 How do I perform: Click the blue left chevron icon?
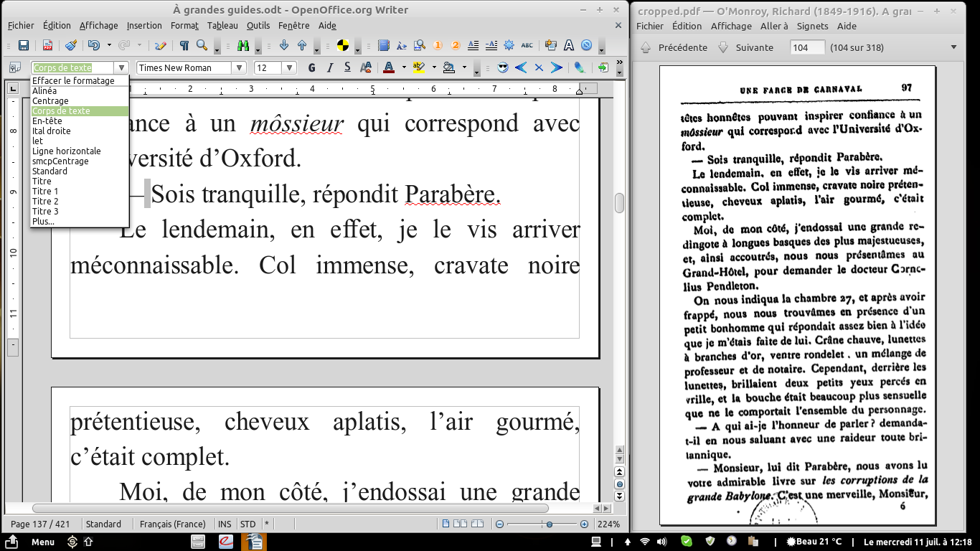point(521,67)
